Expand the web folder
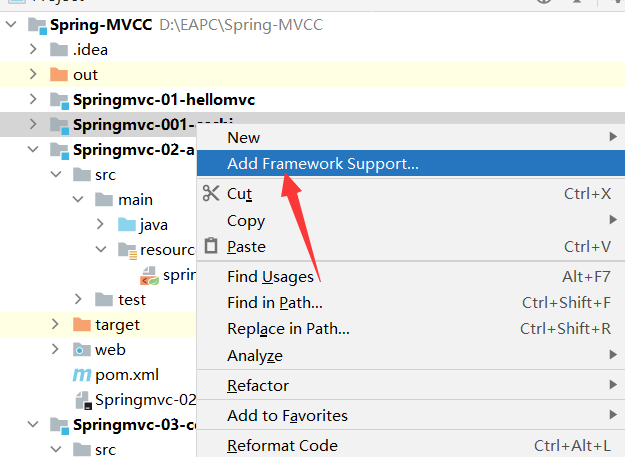 (55, 349)
